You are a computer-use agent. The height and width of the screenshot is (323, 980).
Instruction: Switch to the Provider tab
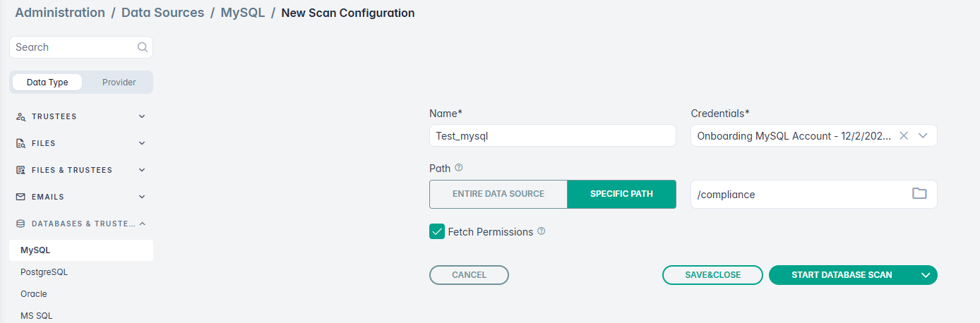pyautogui.click(x=119, y=83)
